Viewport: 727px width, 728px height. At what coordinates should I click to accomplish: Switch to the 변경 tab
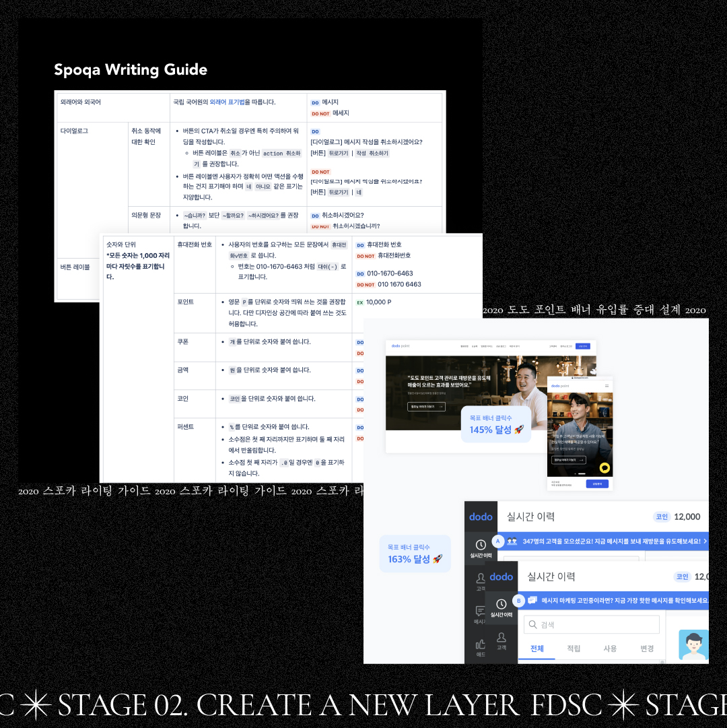[x=647, y=649]
